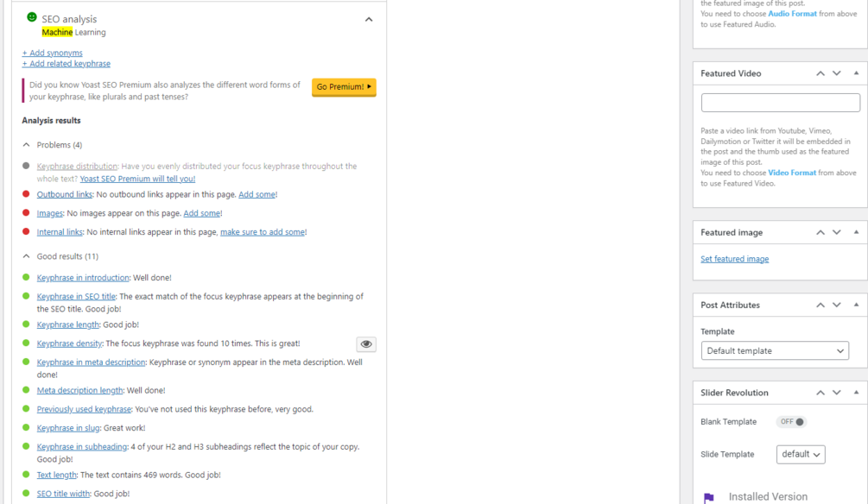The image size is (868, 504).
Task: Click the purple flag Installed Version icon
Action: pos(708,497)
